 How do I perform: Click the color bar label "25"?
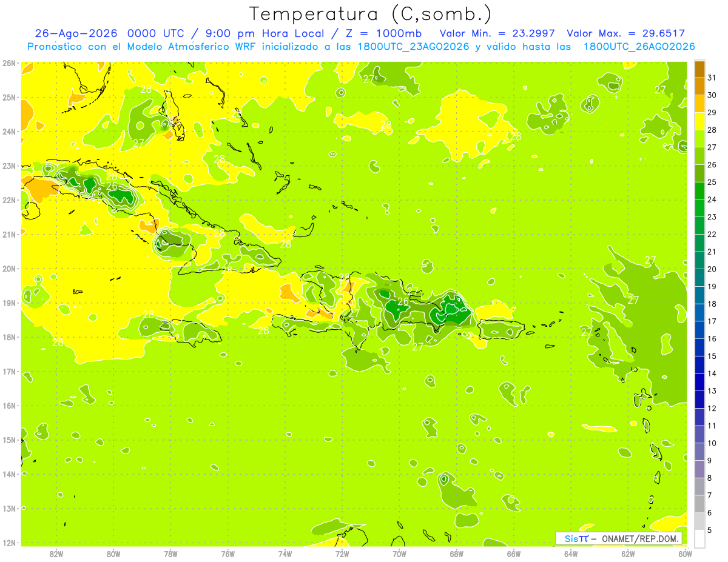click(712, 182)
